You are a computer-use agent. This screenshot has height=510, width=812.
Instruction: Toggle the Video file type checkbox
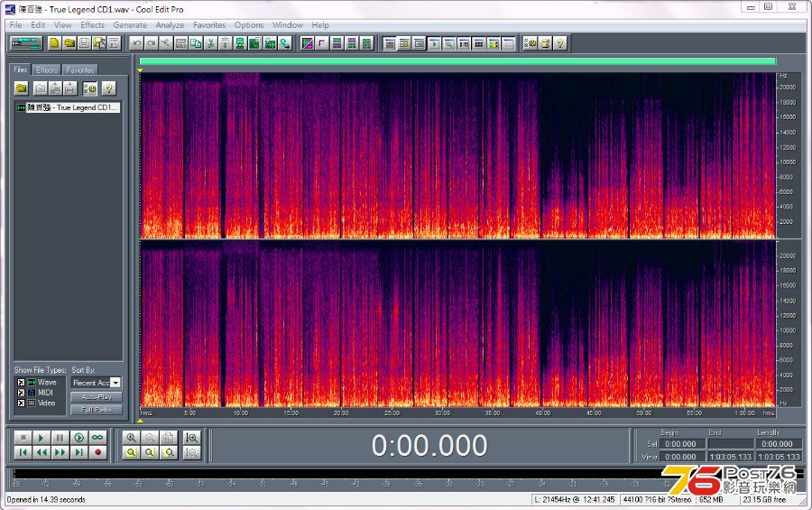click(x=22, y=403)
